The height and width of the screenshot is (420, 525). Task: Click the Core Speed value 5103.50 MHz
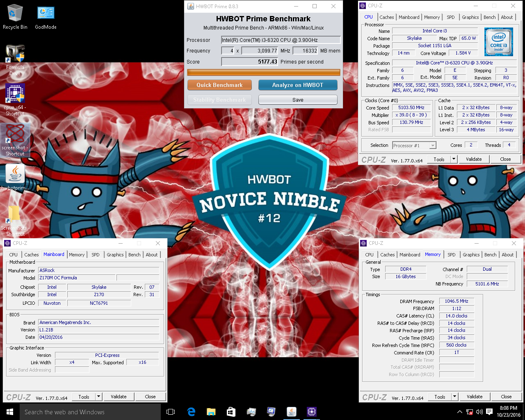coord(411,107)
